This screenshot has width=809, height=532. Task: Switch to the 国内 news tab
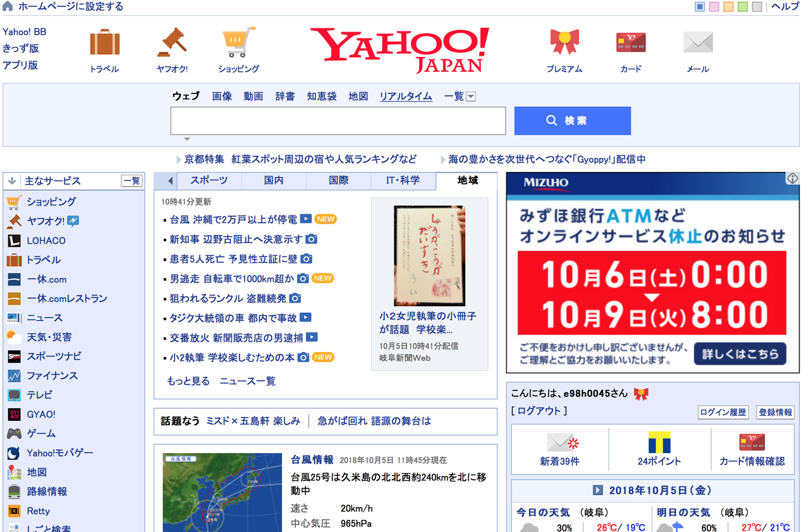(x=274, y=181)
